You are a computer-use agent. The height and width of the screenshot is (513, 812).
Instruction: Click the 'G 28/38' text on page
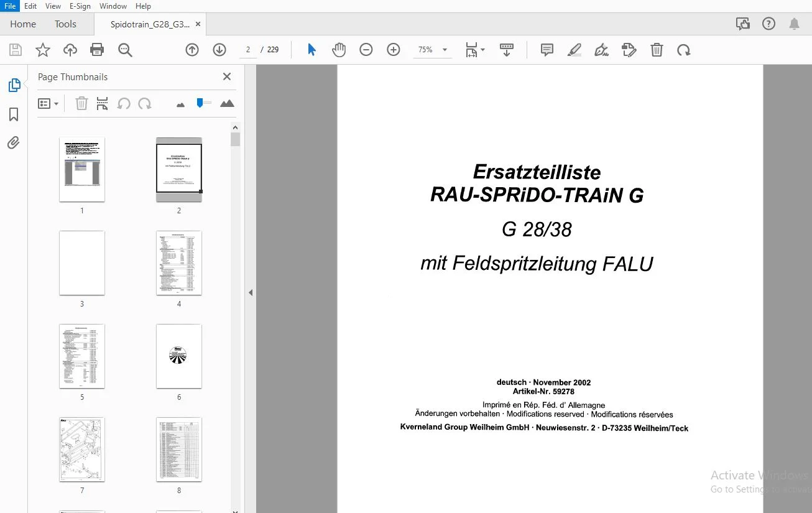[x=537, y=229]
